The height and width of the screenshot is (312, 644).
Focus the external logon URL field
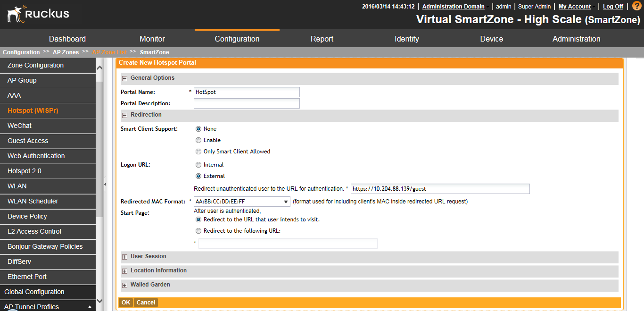point(440,189)
